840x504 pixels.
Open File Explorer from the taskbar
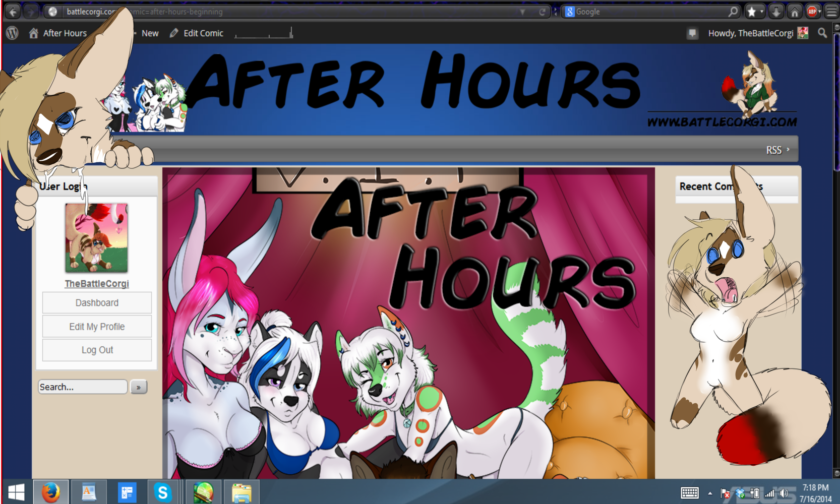[242, 492]
